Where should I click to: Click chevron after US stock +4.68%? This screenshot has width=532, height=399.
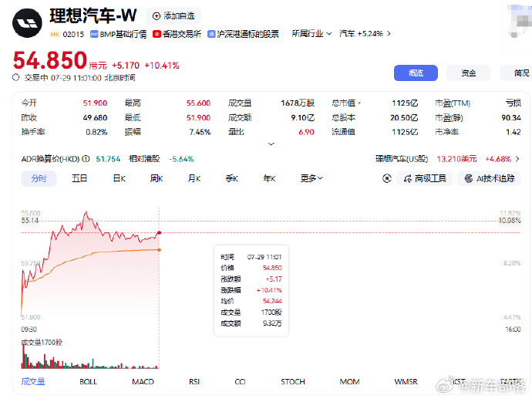[x=517, y=159]
